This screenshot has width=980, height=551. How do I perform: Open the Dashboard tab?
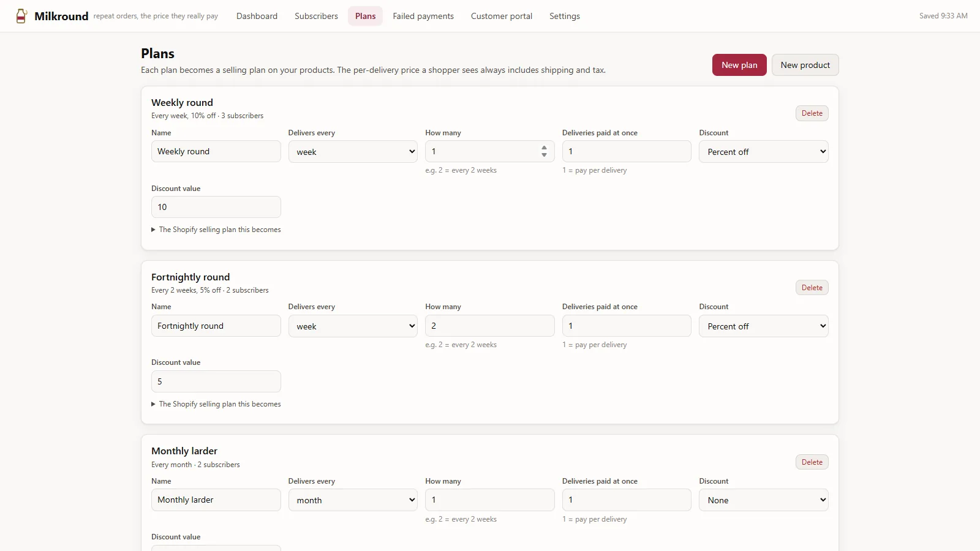257,16
